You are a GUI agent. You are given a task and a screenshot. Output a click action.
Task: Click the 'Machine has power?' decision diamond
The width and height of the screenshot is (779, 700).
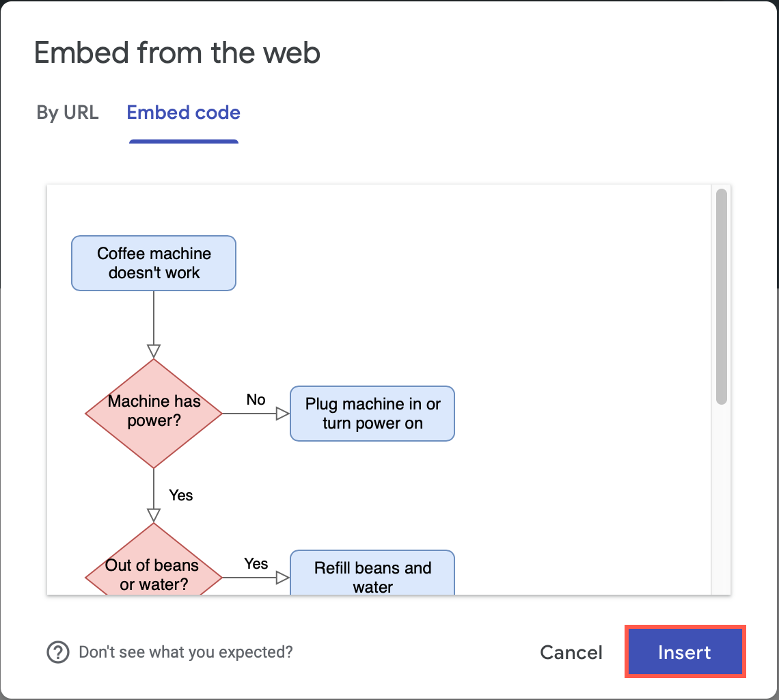(153, 410)
